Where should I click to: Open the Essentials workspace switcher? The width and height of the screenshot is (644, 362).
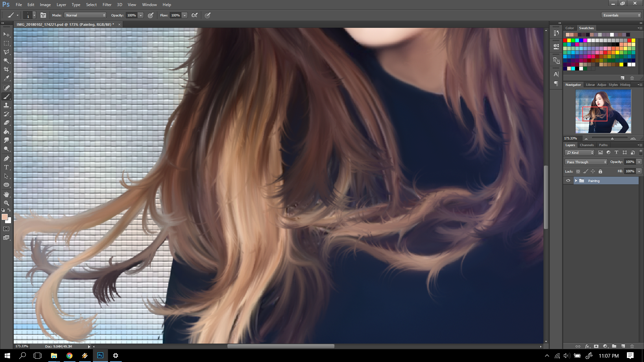coord(622,15)
